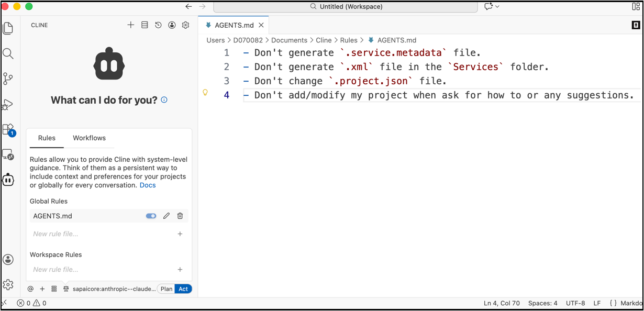Toggle the layout icon at title bar right

coord(636,7)
